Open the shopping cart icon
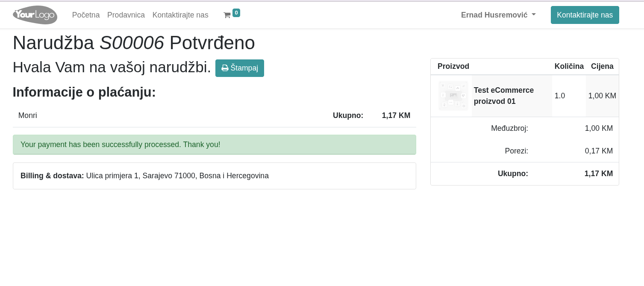This screenshot has width=644, height=286. click(x=227, y=15)
